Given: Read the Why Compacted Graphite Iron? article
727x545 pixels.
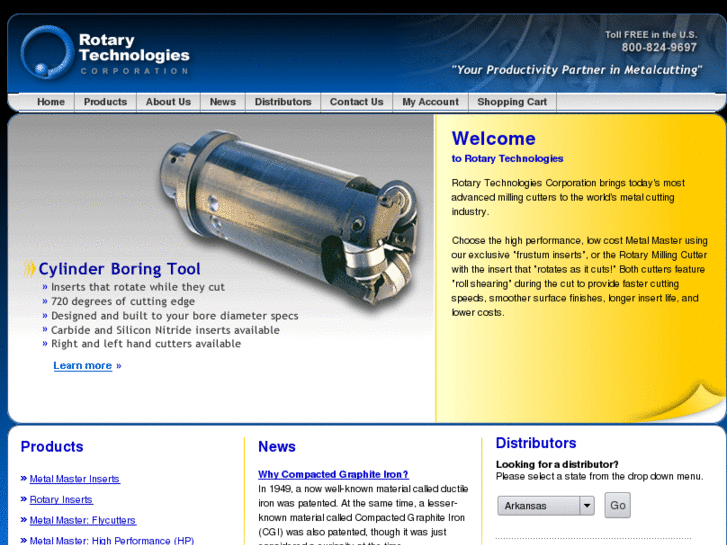Looking at the screenshot, I should 333,474.
